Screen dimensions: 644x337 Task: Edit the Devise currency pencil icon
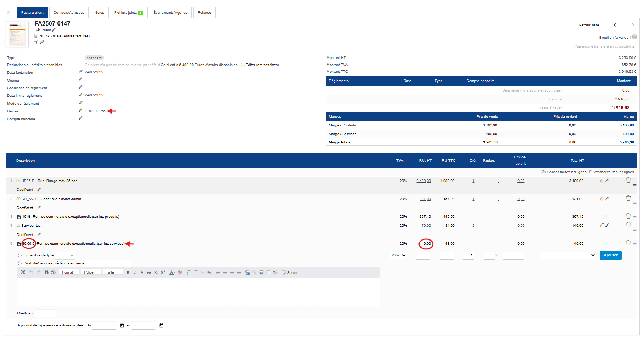click(x=80, y=111)
